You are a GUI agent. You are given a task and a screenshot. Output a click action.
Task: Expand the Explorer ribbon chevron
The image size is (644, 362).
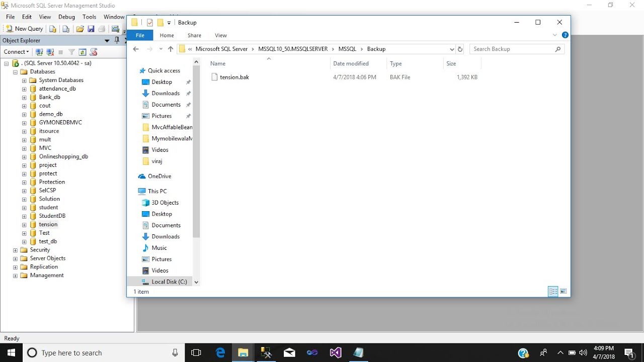555,35
